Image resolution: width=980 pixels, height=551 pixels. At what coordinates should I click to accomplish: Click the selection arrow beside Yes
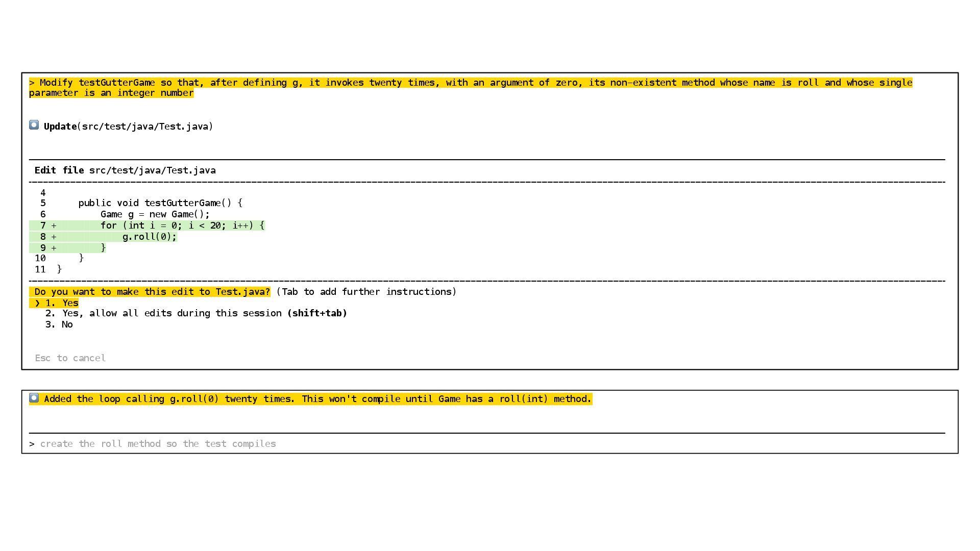[37, 303]
